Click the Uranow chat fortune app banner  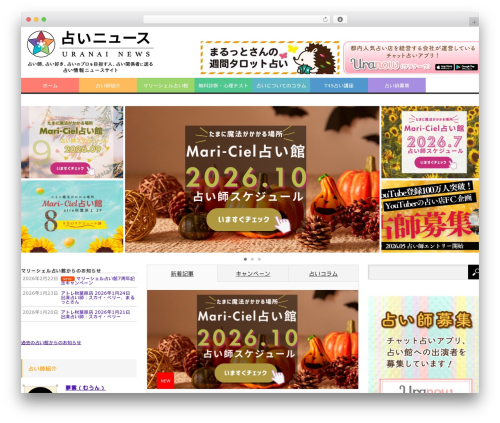tap(411, 58)
